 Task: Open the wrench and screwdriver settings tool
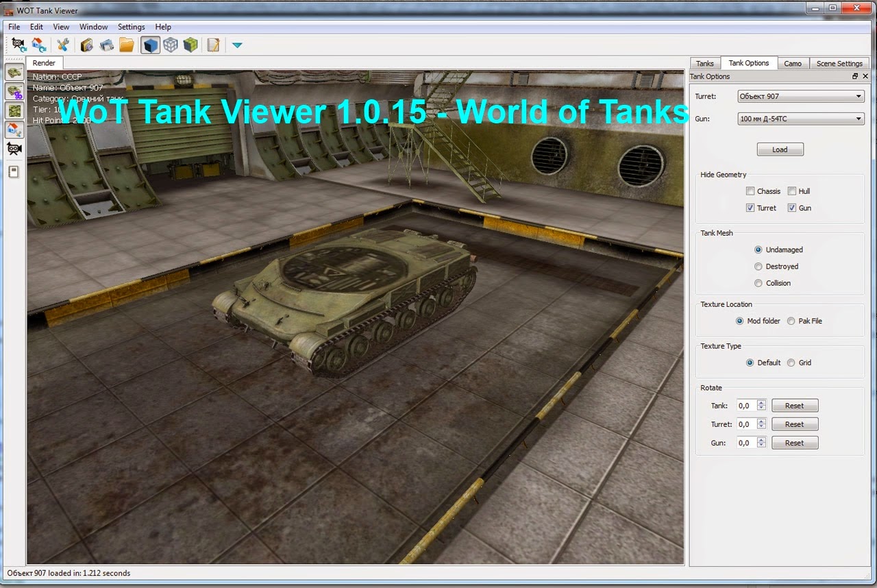(63, 45)
